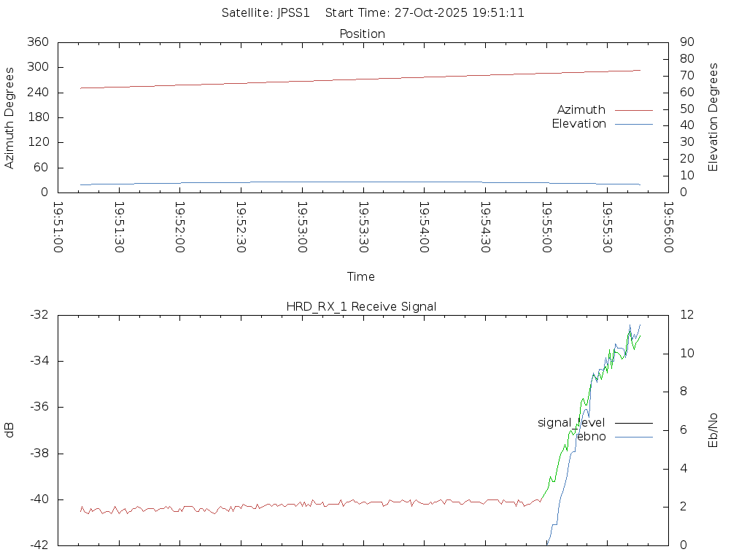The image size is (747, 560).
Task: Click the 19:55:00 time tick label
Action: pos(546,227)
